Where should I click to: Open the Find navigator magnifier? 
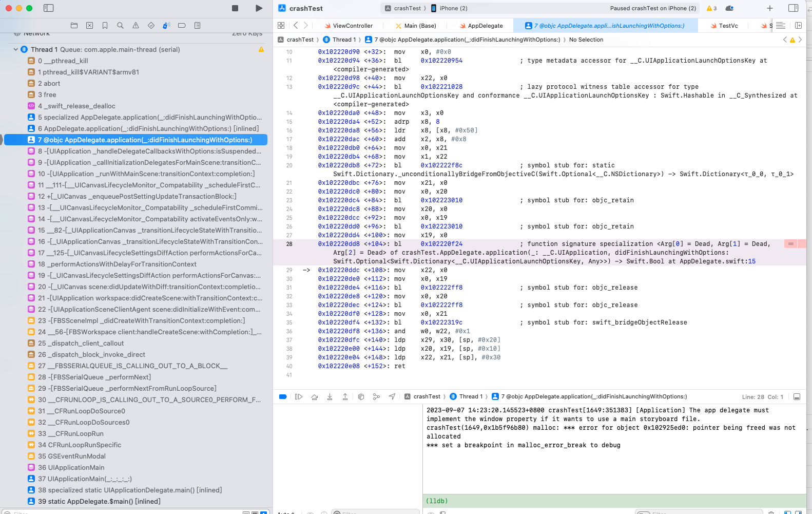[x=120, y=25]
